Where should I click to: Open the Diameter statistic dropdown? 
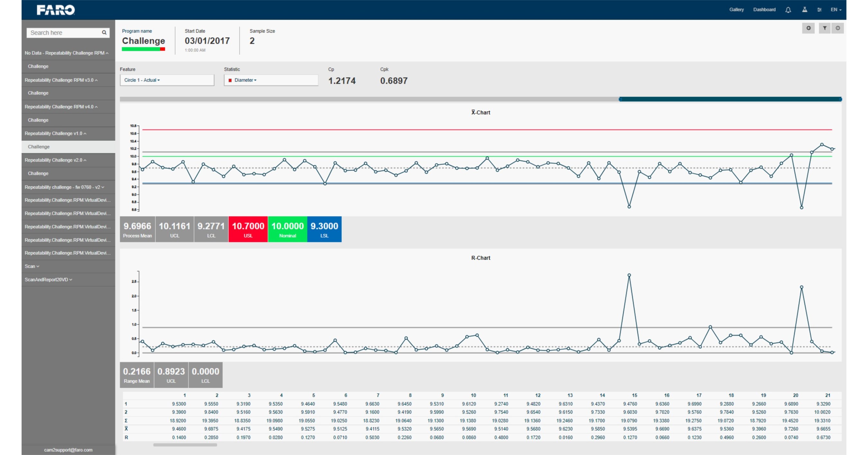[x=271, y=80]
